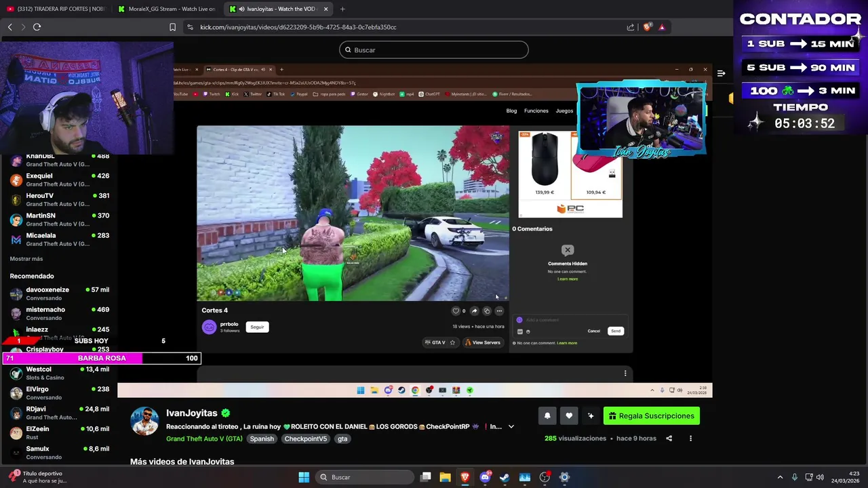The width and height of the screenshot is (868, 488).
Task: Click the sparkle subscribe icon button
Action: pyautogui.click(x=591, y=415)
